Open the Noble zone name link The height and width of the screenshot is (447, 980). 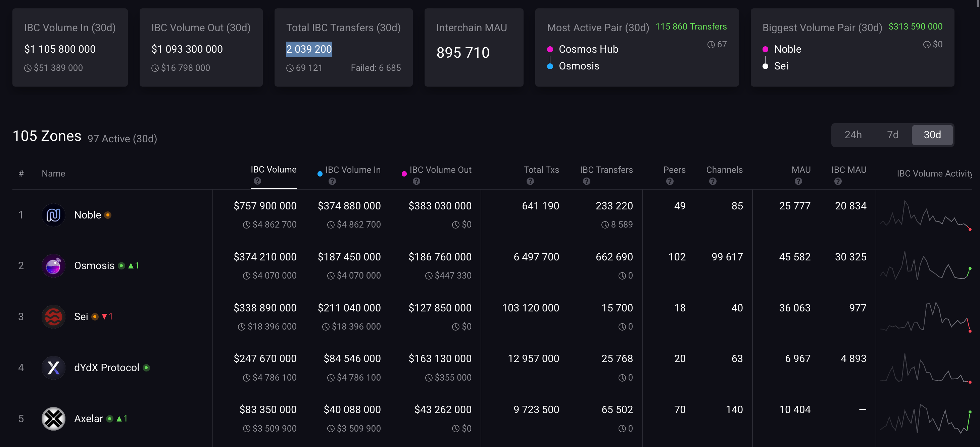(x=88, y=215)
